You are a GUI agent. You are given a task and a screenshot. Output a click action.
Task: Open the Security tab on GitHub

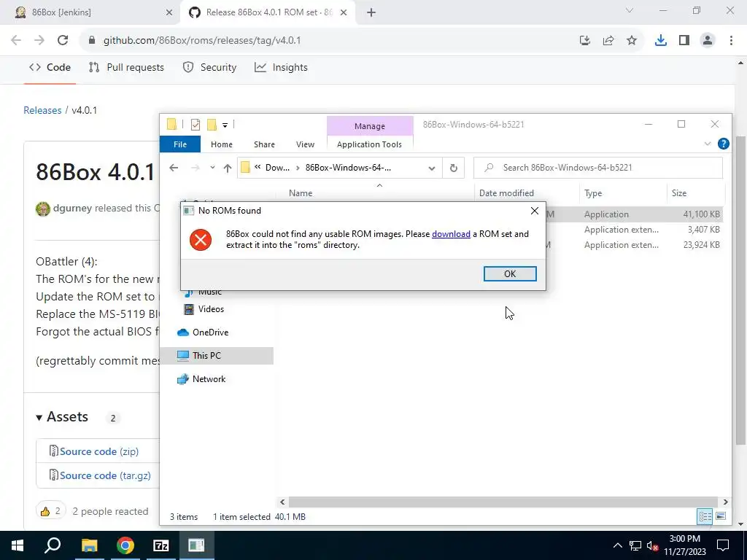pyautogui.click(x=209, y=68)
